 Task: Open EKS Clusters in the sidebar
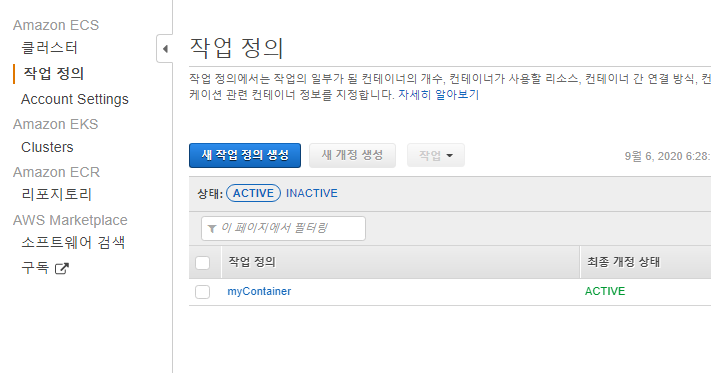click(x=47, y=147)
